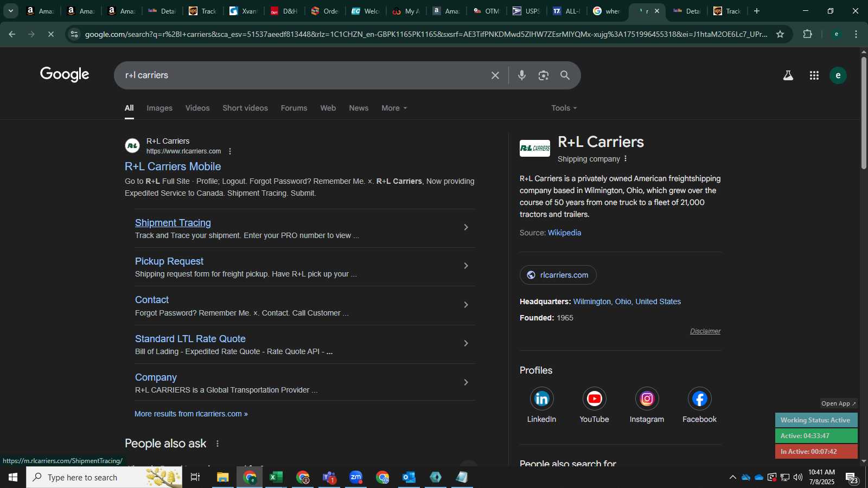The width and height of the screenshot is (868, 488).
Task: Launch Excel from the taskbar
Action: [x=276, y=477]
